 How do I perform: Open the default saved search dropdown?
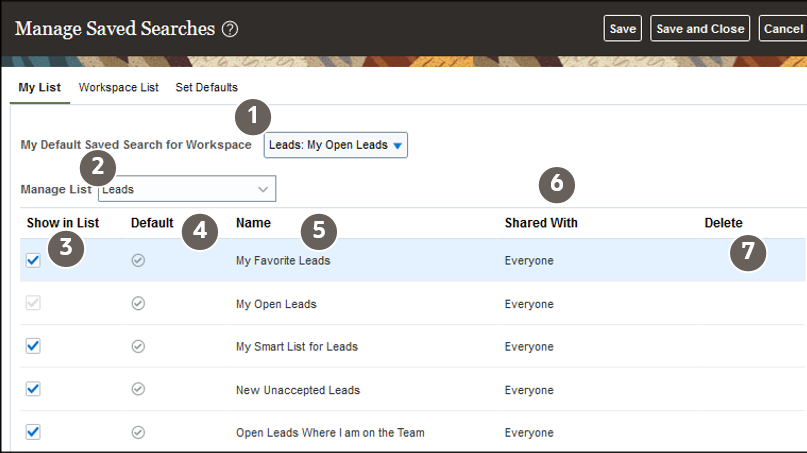click(x=336, y=145)
